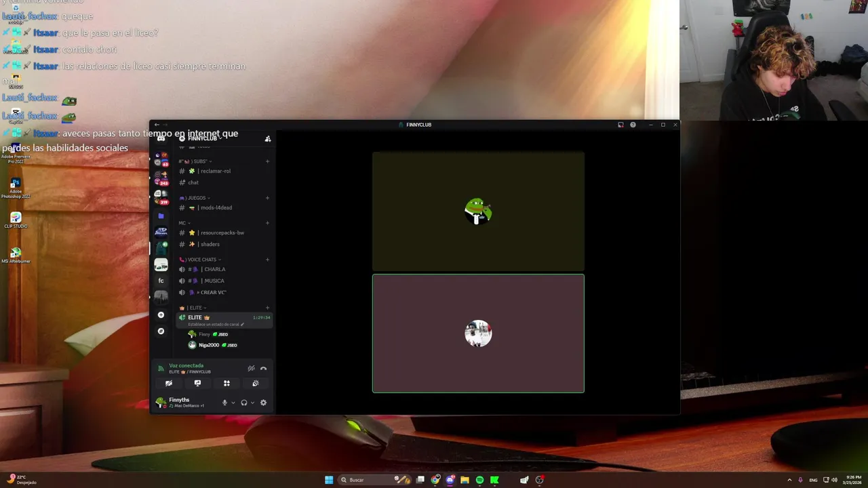
Task: Open volume control in system tray
Action: 834,480
